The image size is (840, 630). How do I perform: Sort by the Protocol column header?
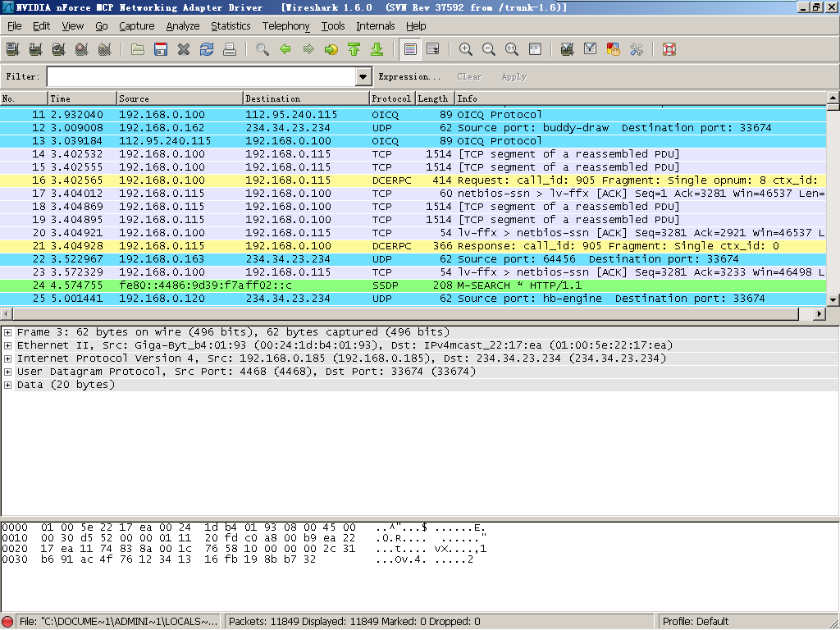(x=391, y=98)
